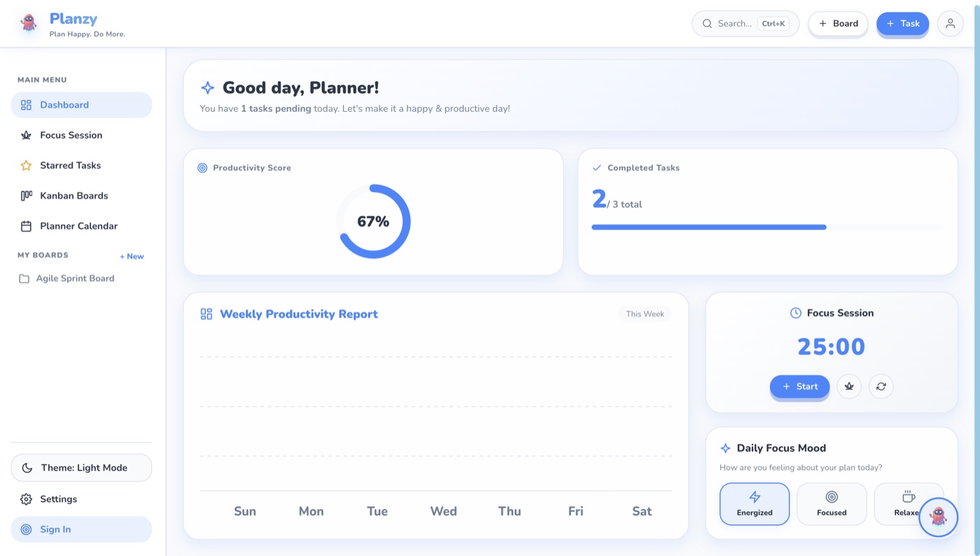Click the Planzy mascot logo in header
Screen dimensions: 980x556
tap(29, 24)
